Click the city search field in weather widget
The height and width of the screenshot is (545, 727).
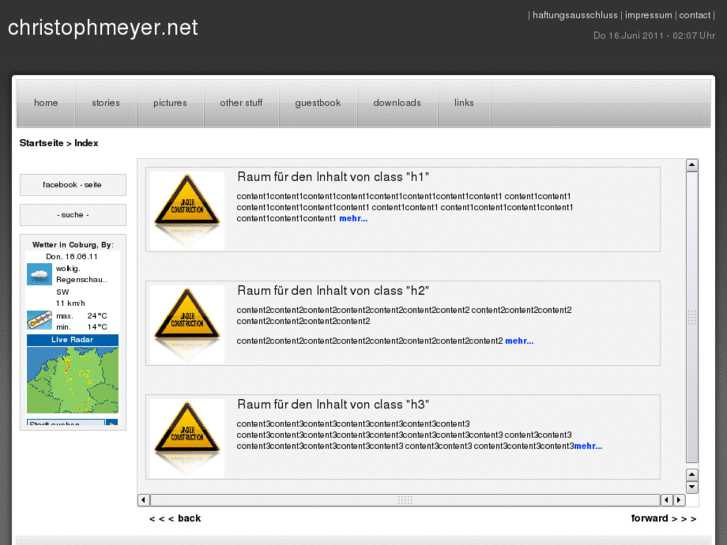point(66,424)
